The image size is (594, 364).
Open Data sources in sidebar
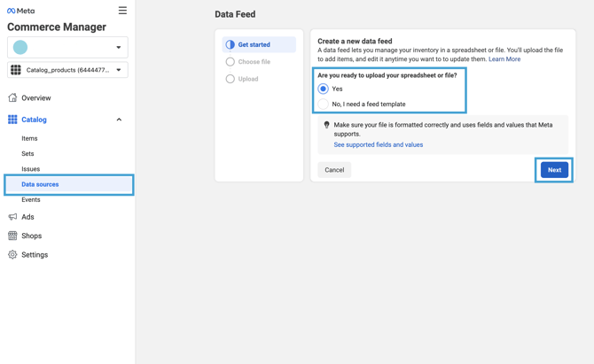[x=40, y=184]
